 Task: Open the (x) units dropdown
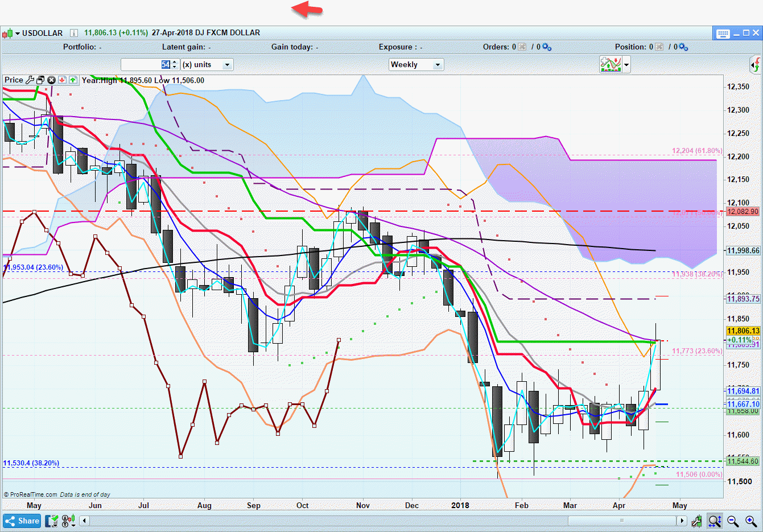pyautogui.click(x=207, y=65)
